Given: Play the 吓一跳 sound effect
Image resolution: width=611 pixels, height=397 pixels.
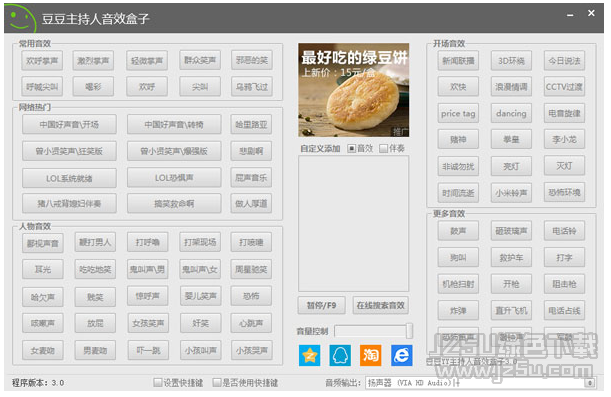Looking at the screenshot, I should tap(147, 350).
